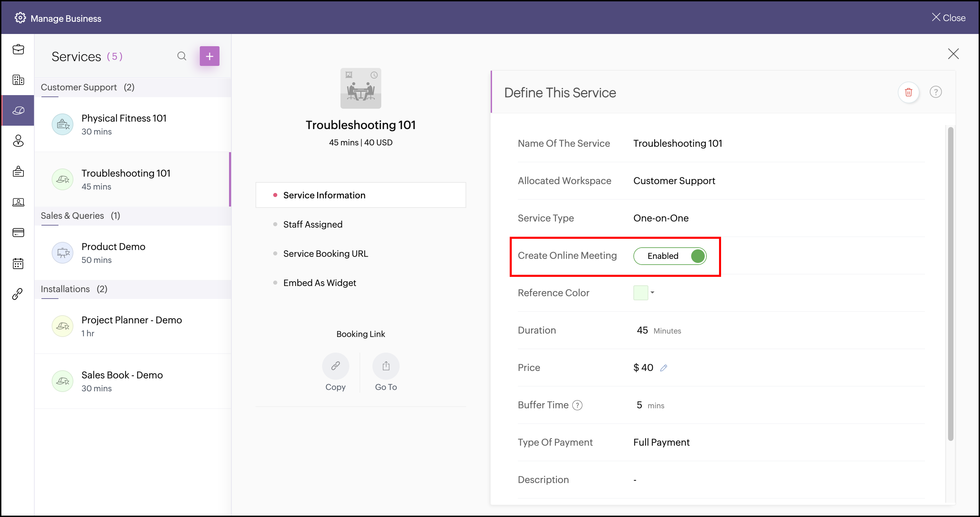The width and height of the screenshot is (980, 517).
Task: Click the Troubleshooting 101 service image thumbnail
Action: 360,89
